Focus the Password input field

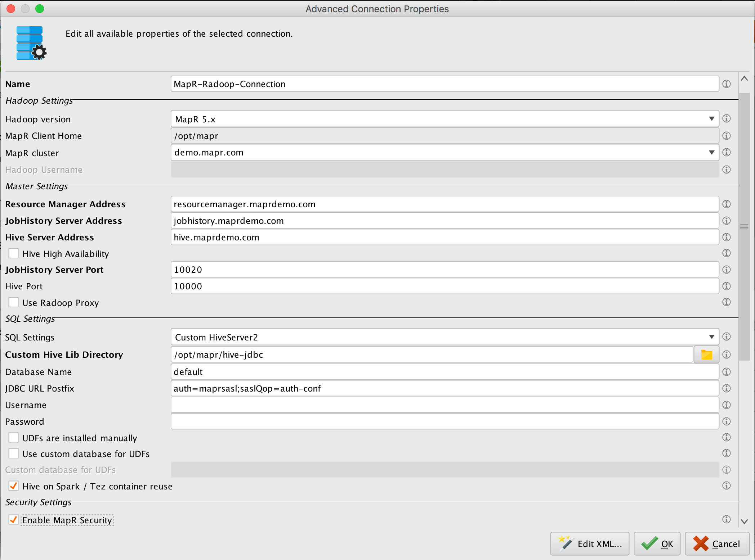point(445,421)
